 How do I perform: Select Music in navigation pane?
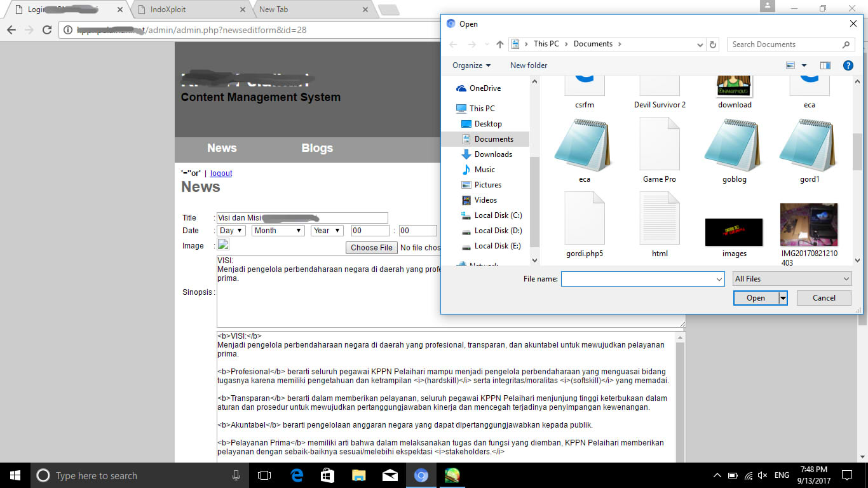[484, 170]
